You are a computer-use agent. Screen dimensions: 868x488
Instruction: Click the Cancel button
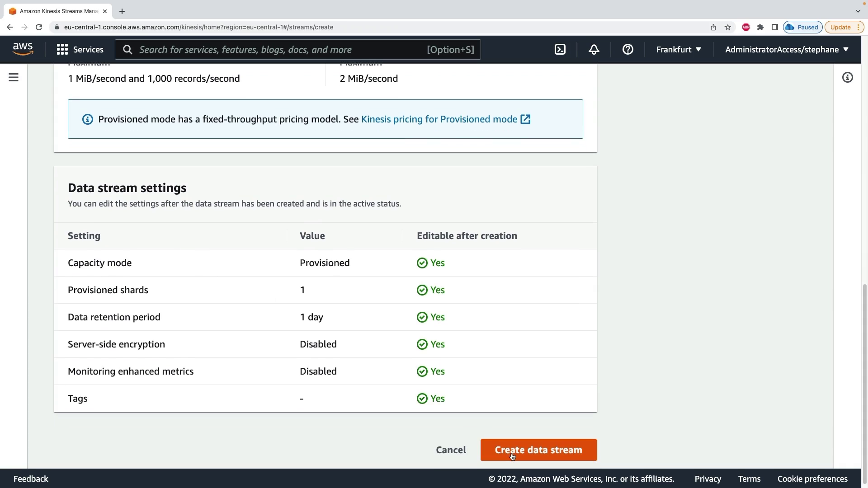pos(451,450)
